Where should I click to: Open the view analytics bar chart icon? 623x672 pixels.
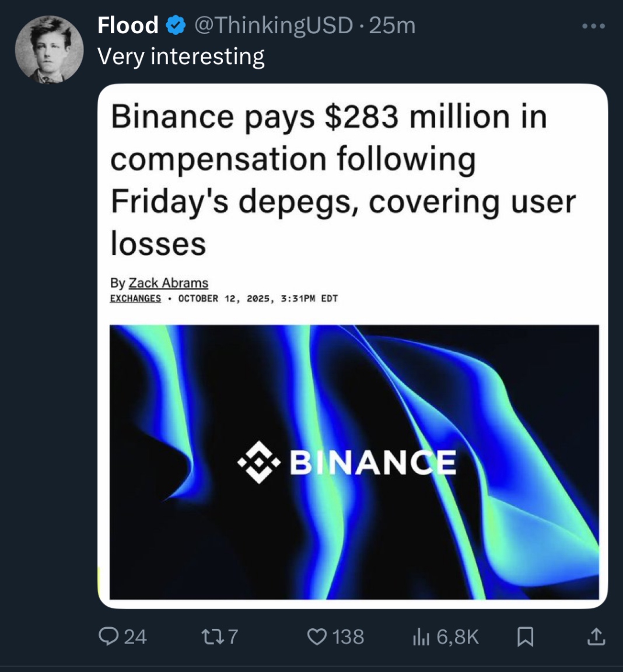coord(421,637)
